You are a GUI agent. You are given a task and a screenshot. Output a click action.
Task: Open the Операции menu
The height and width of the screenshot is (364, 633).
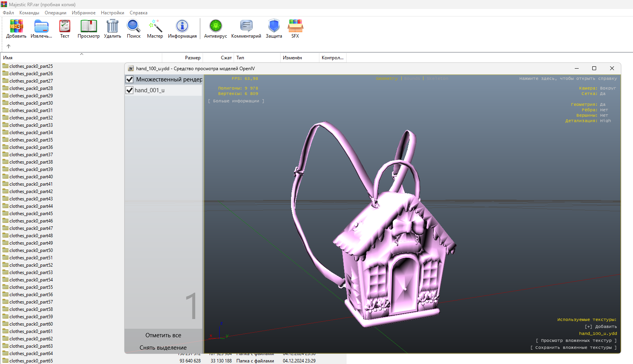coord(55,13)
